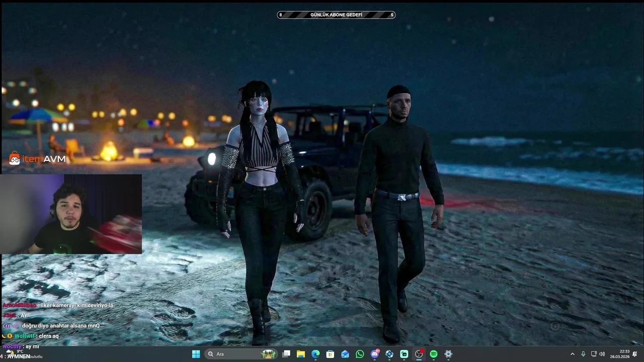Open Task View from the taskbar

(x=286, y=354)
